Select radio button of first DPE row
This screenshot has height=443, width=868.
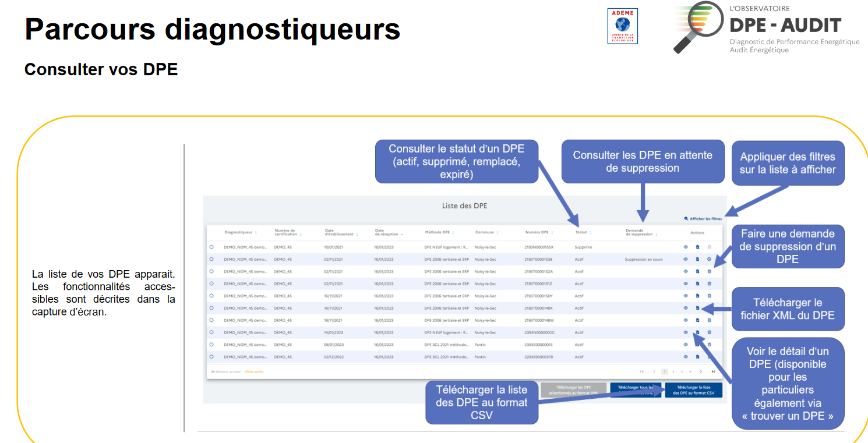tap(211, 247)
